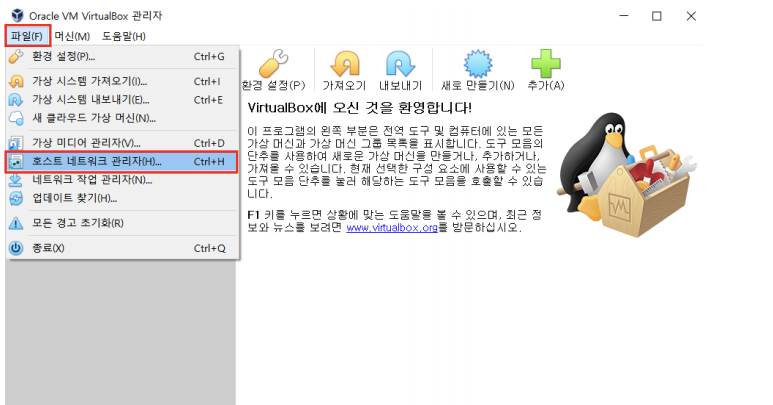Image resolution: width=773 pixels, height=405 pixels.
Task: Click the cloud icon for 새 클라우드 가상 머신
Action: point(16,118)
